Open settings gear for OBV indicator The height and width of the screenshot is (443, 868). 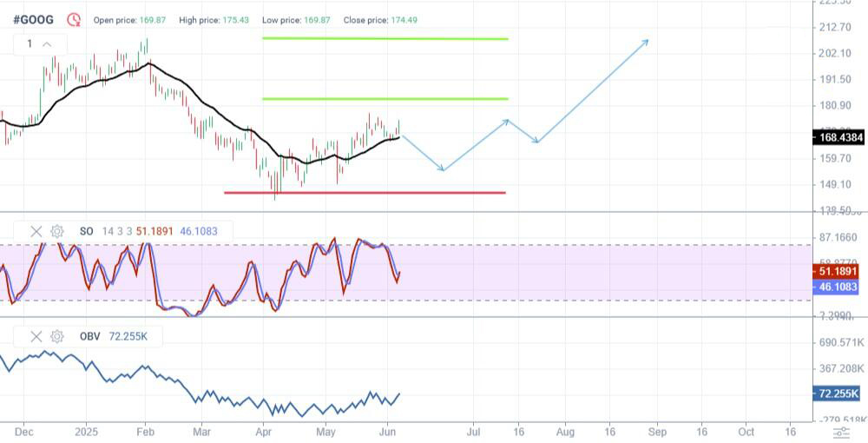(x=57, y=336)
